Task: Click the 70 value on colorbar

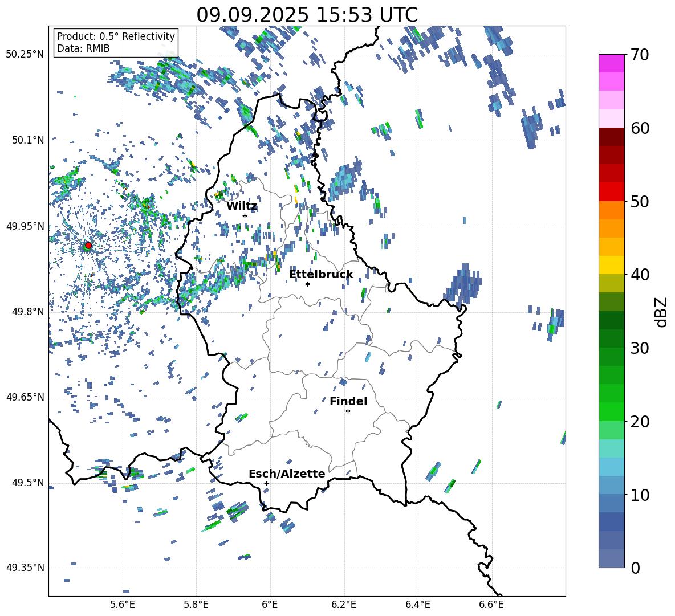Action: 640,55
